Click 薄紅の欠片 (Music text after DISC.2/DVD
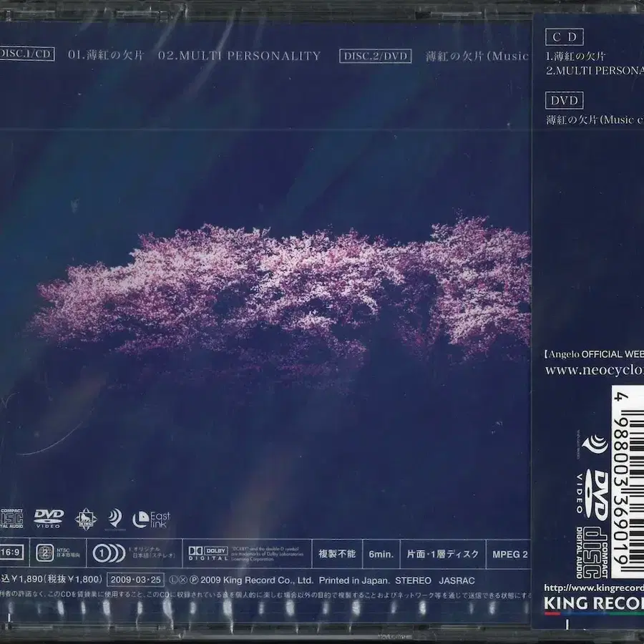 pyautogui.click(x=477, y=57)
